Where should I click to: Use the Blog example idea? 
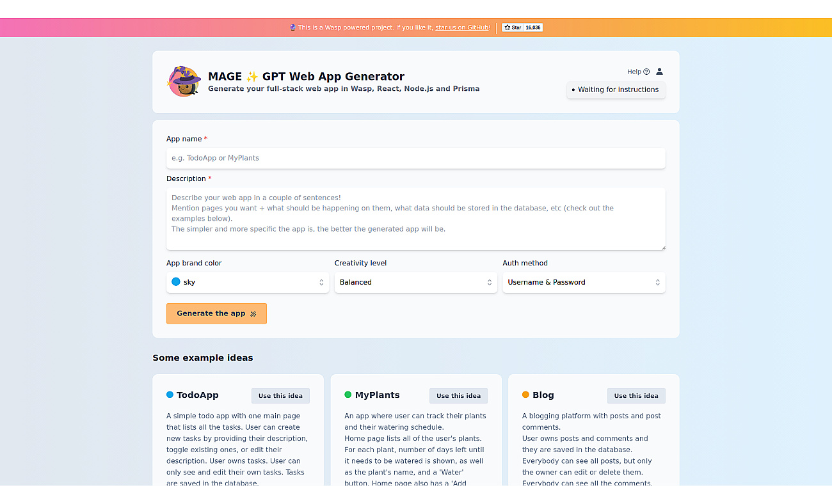pyautogui.click(x=636, y=396)
